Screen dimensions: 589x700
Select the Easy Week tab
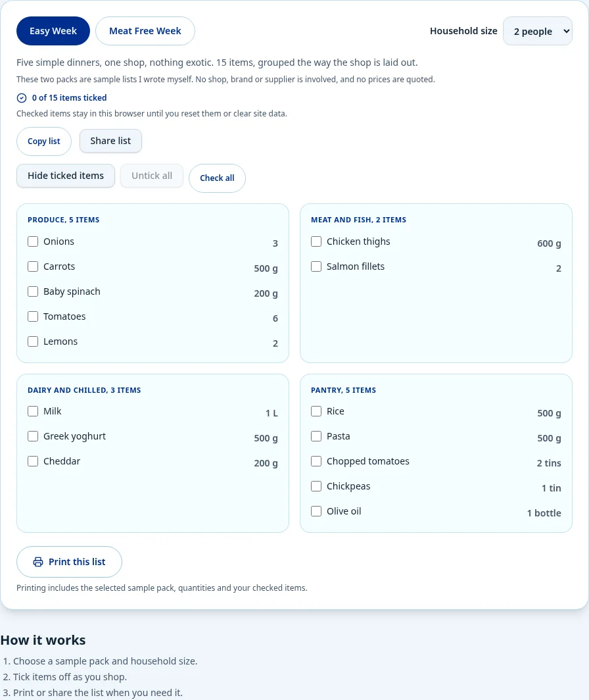tap(53, 31)
